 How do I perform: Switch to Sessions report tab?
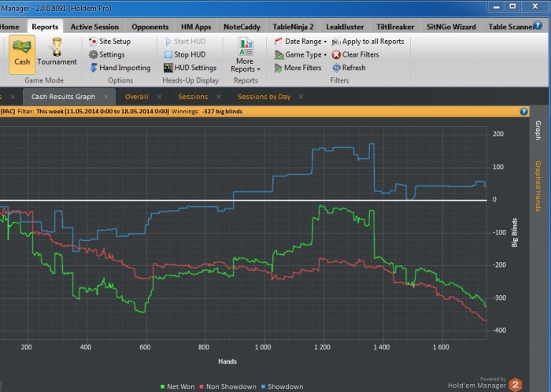[193, 97]
